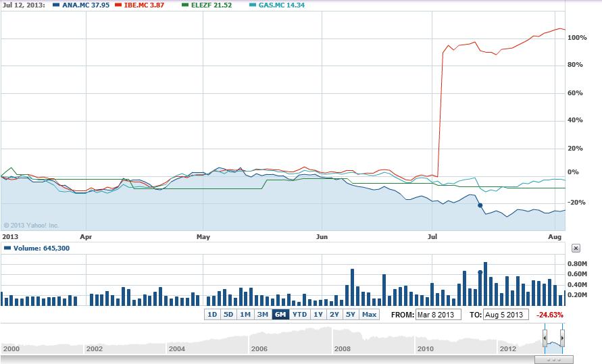Click 2012 on the overview timeline
Screen dimensions: 602x364
[507, 348]
